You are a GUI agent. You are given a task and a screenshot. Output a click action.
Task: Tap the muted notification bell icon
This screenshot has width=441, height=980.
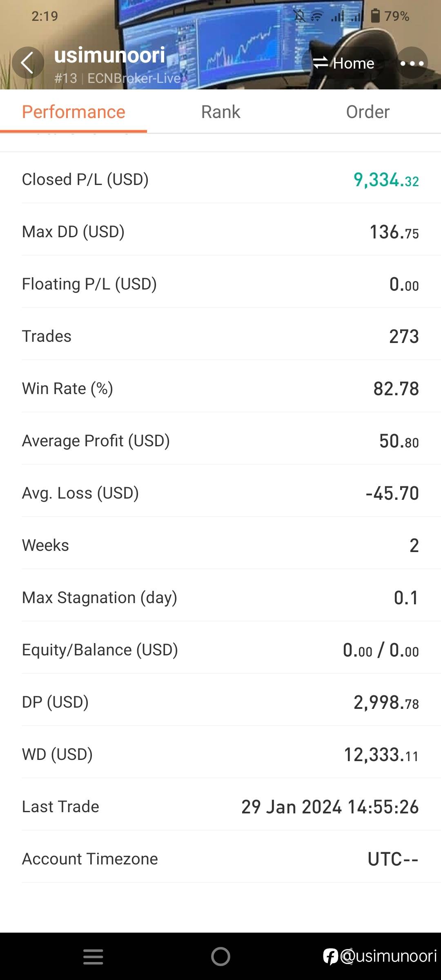[299, 16]
